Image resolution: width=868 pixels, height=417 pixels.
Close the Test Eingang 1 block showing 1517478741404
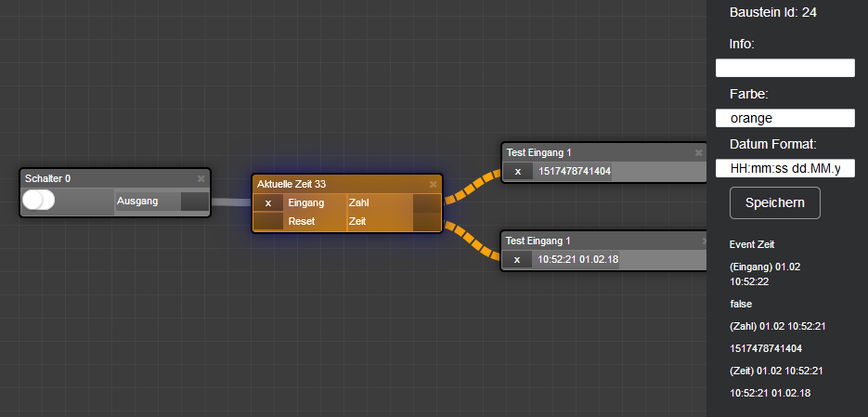pos(699,152)
